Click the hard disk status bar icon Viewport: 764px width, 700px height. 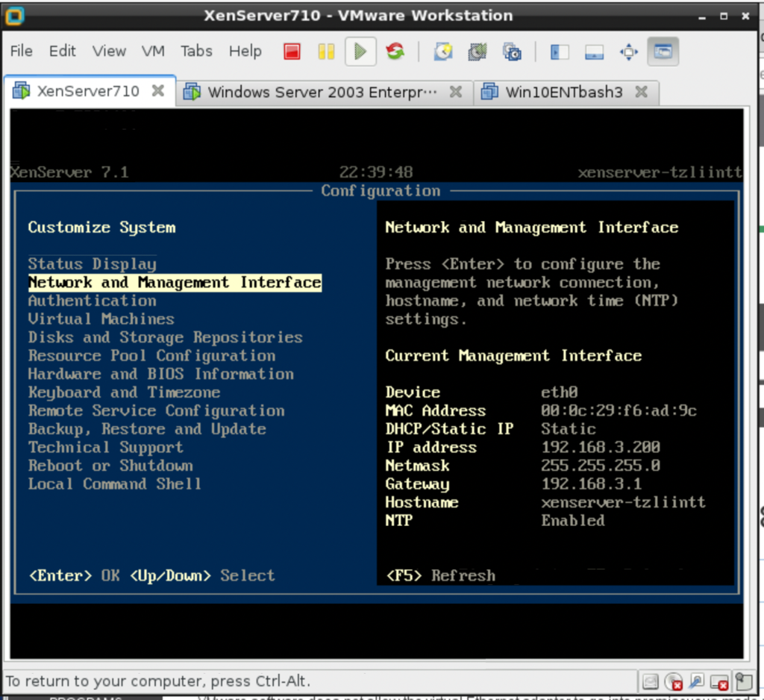[x=650, y=681]
